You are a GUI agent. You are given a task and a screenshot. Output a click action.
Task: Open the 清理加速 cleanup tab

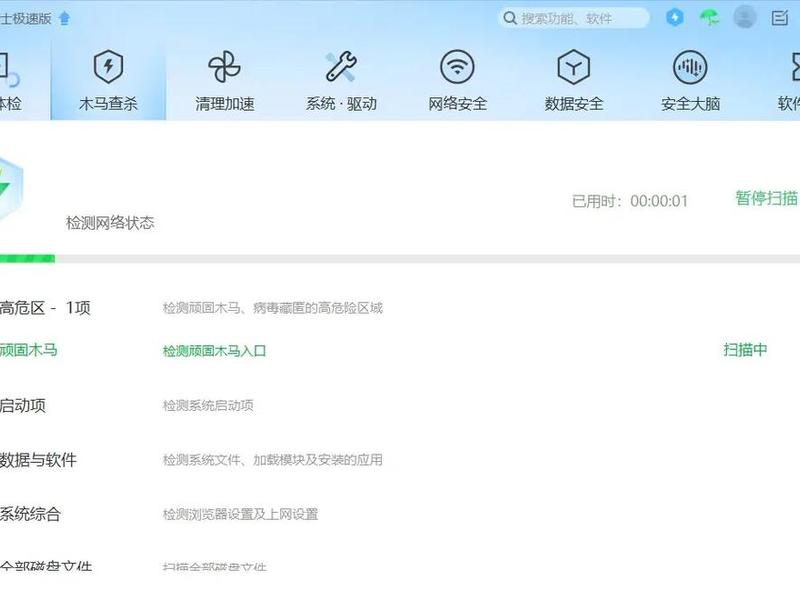click(224, 80)
